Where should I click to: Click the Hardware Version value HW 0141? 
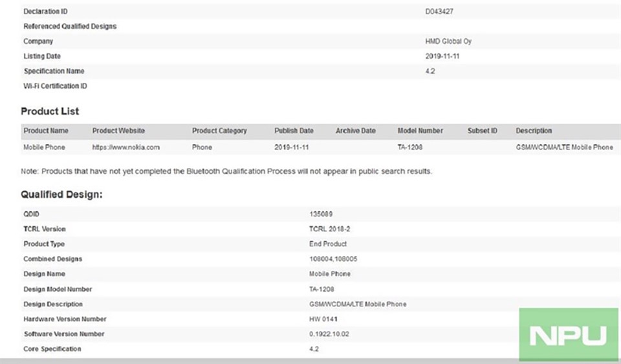click(323, 319)
